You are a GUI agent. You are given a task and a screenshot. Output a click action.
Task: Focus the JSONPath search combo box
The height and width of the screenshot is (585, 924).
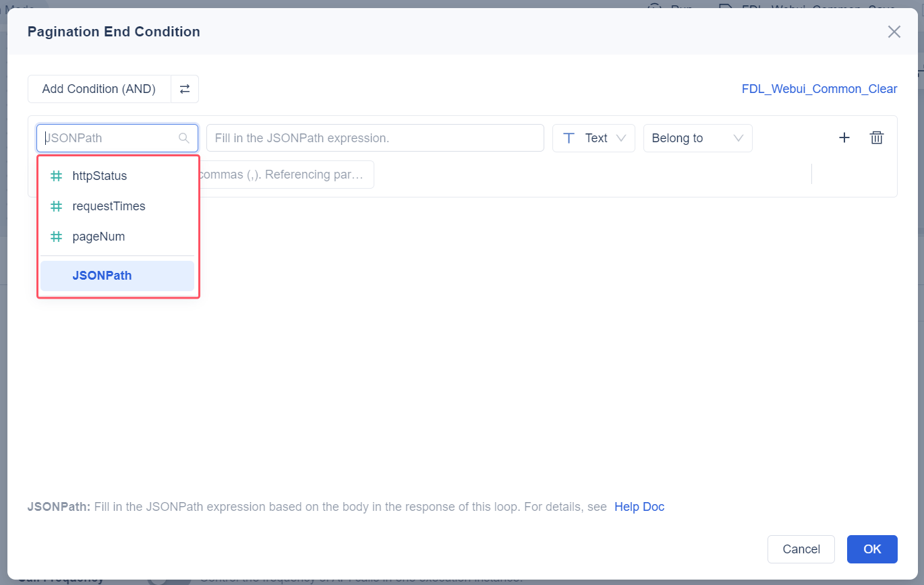point(117,138)
